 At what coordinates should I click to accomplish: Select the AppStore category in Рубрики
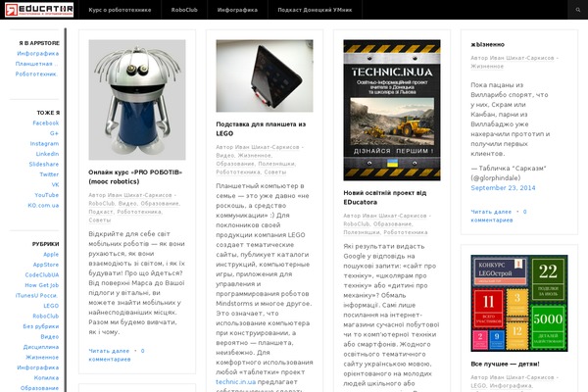pos(46,265)
